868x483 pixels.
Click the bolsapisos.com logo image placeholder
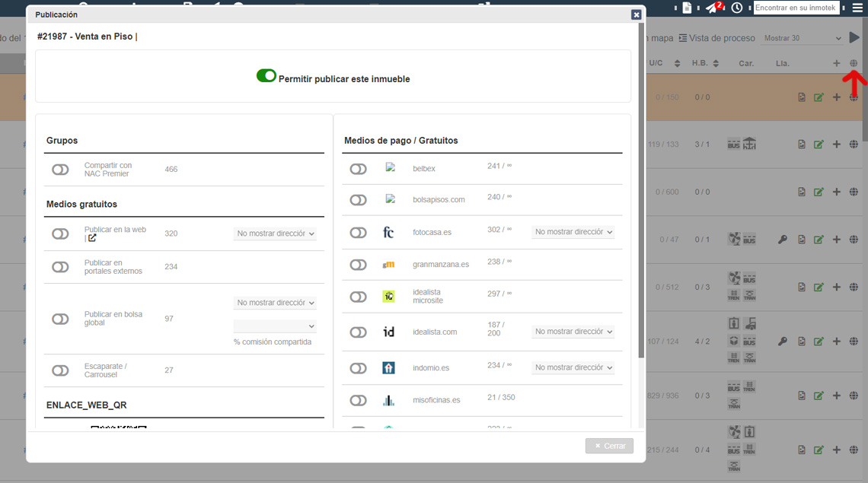point(391,199)
